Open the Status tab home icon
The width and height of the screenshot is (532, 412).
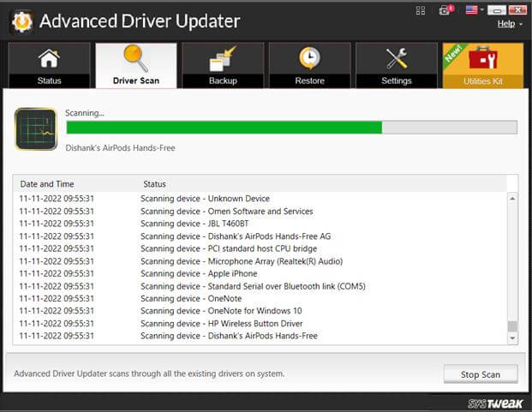[x=49, y=59]
